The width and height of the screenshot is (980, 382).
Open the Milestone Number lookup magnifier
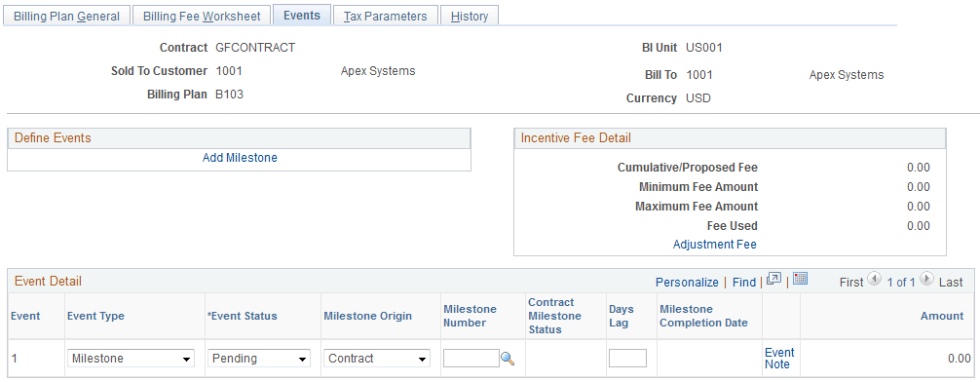point(508,359)
